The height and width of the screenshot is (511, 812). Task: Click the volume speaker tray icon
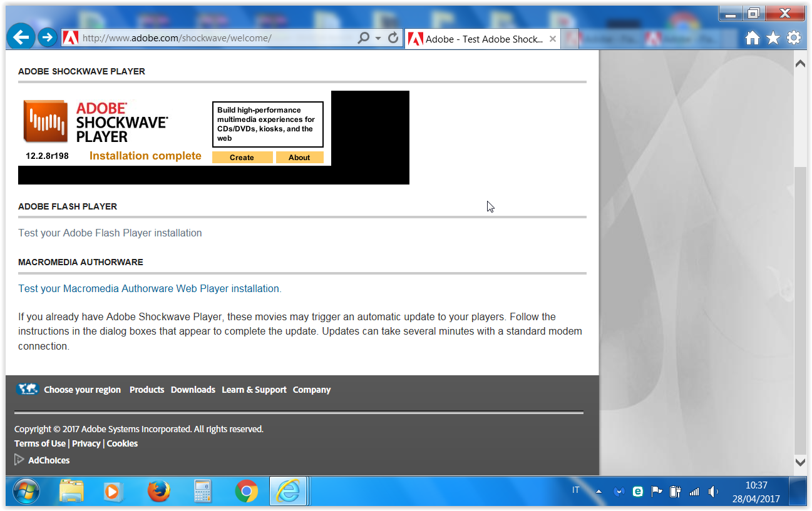tap(712, 492)
